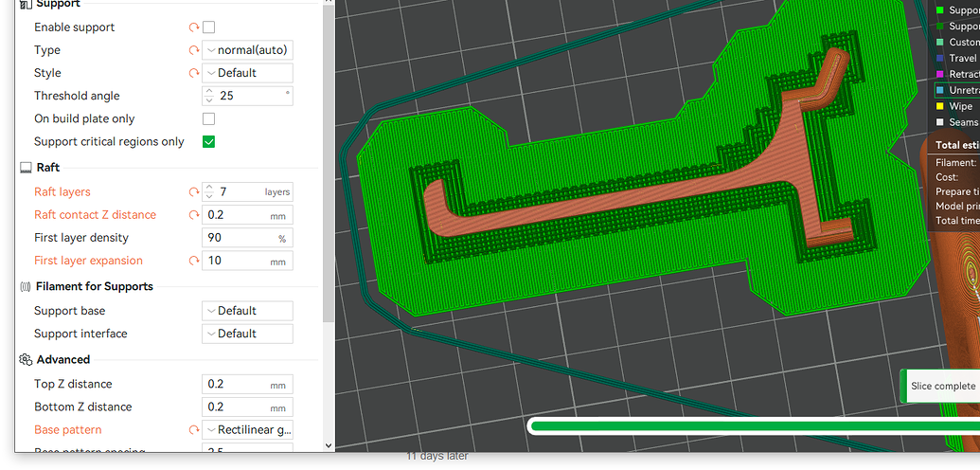Click the Travel legend label
Screen dimensions: 980x470
(963, 58)
